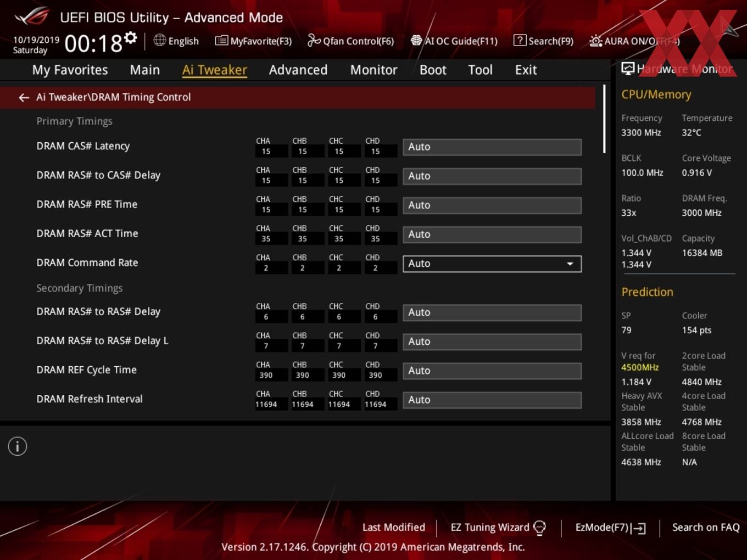Select DRAM RAS# to CAS# Delay field
747x560 pixels.
[492, 176]
